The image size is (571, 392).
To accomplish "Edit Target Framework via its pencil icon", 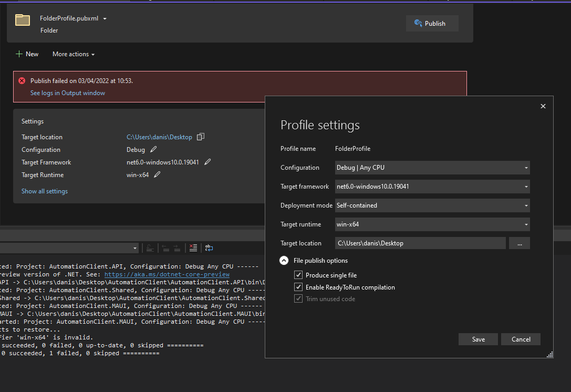I will (207, 162).
